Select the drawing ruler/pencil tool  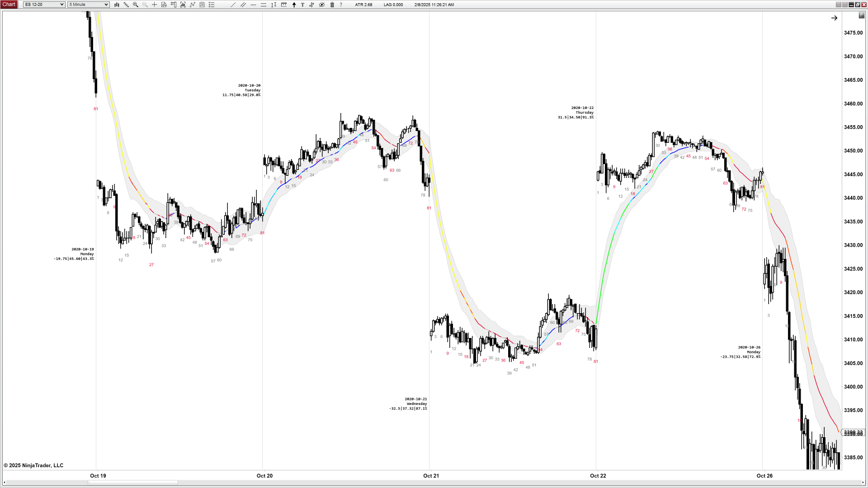[x=126, y=5]
